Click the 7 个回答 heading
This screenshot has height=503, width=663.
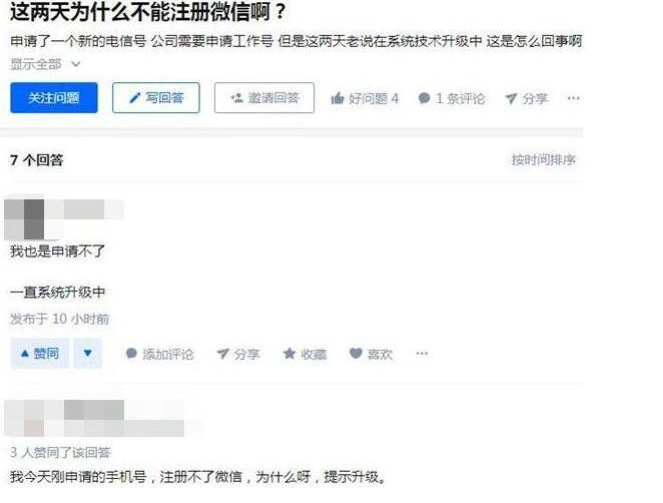[x=37, y=160]
